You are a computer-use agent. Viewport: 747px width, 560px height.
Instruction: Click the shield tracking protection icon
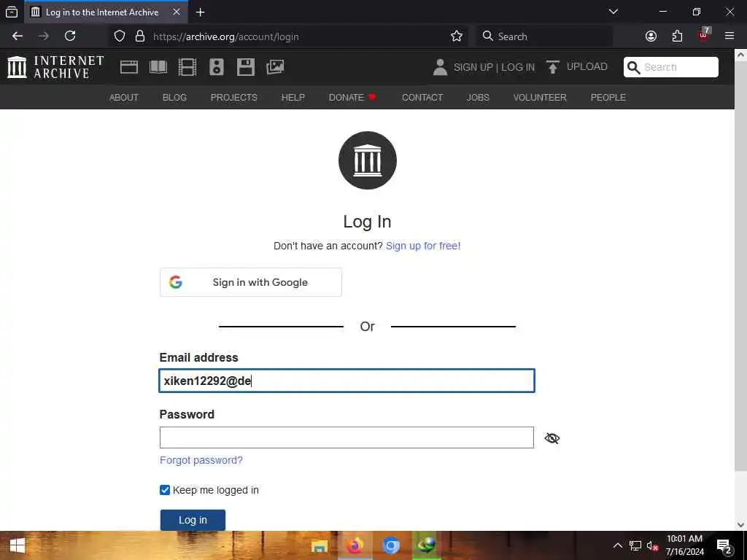click(x=120, y=36)
